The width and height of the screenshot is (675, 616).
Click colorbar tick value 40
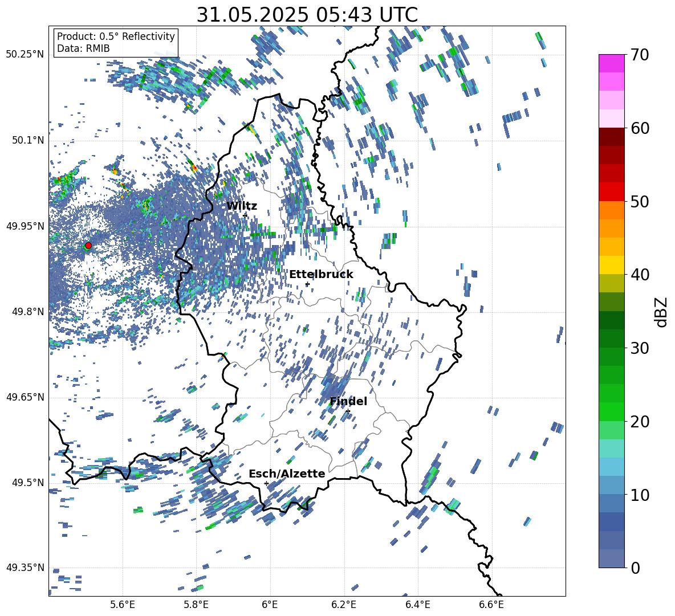(x=639, y=275)
